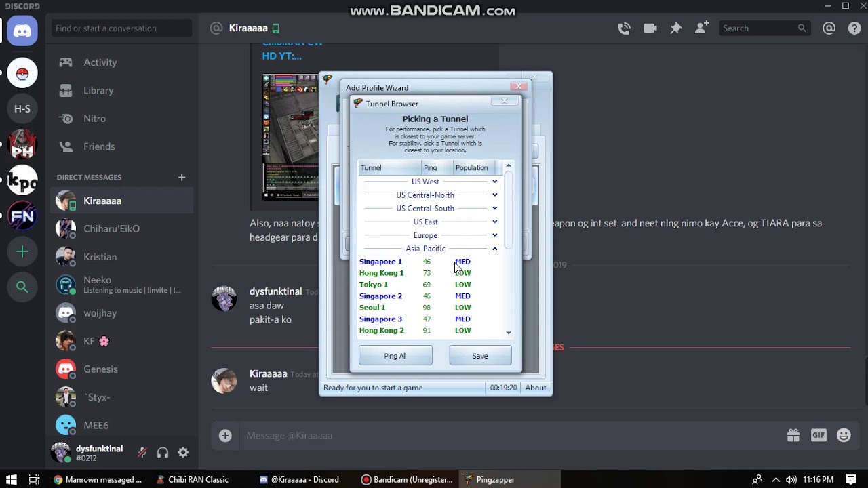Image resolution: width=868 pixels, height=488 pixels.
Task: Open the game screenshot thumbnail in chat
Action: click(x=291, y=137)
